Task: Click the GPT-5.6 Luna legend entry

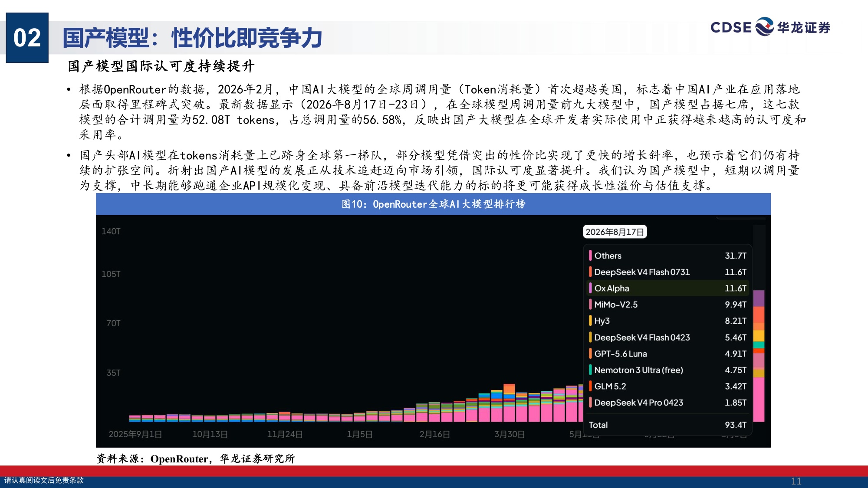Action: coord(667,354)
